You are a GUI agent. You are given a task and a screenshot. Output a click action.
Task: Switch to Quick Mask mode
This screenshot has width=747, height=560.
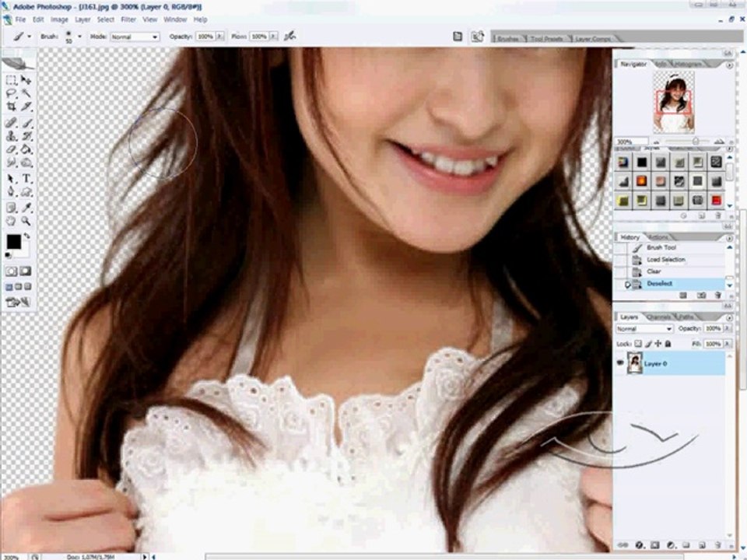click(x=26, y=271)
